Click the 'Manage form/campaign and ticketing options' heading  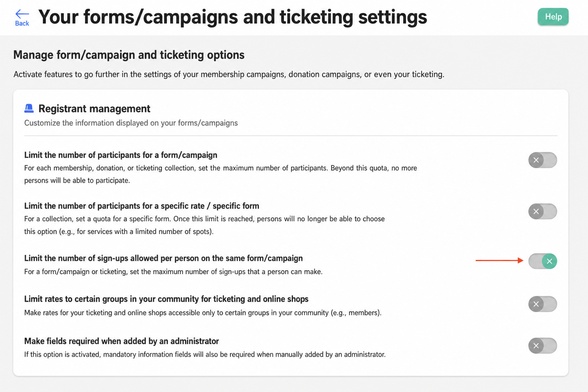(x=129, y=55)
